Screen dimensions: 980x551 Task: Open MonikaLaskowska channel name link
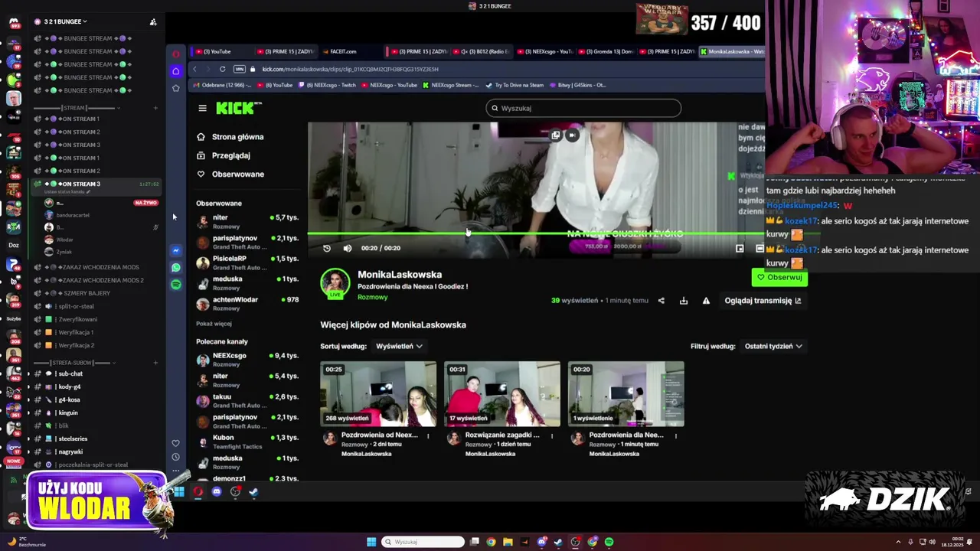click(x=400, y=275)
